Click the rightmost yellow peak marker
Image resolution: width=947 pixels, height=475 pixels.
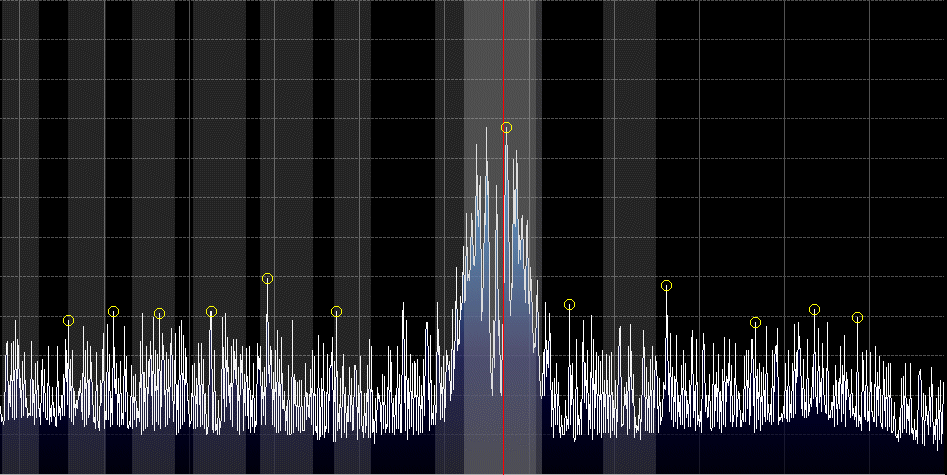point(857,318)
